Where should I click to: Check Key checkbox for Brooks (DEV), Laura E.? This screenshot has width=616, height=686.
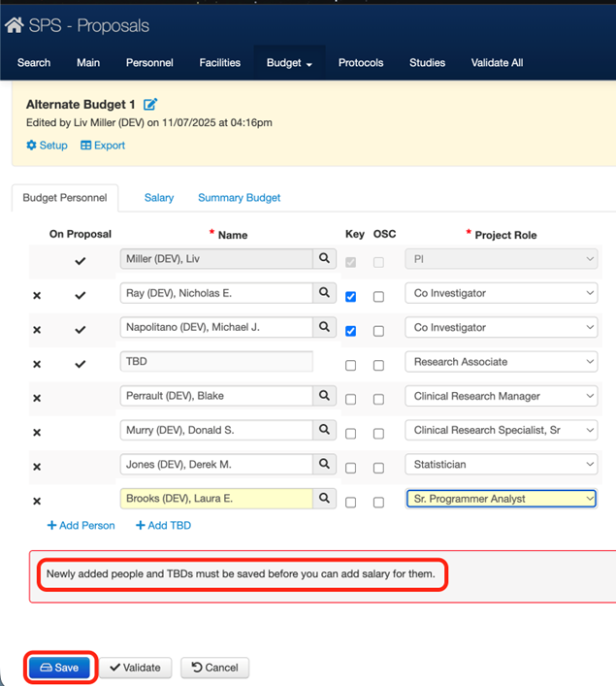(x=350, y=503)
